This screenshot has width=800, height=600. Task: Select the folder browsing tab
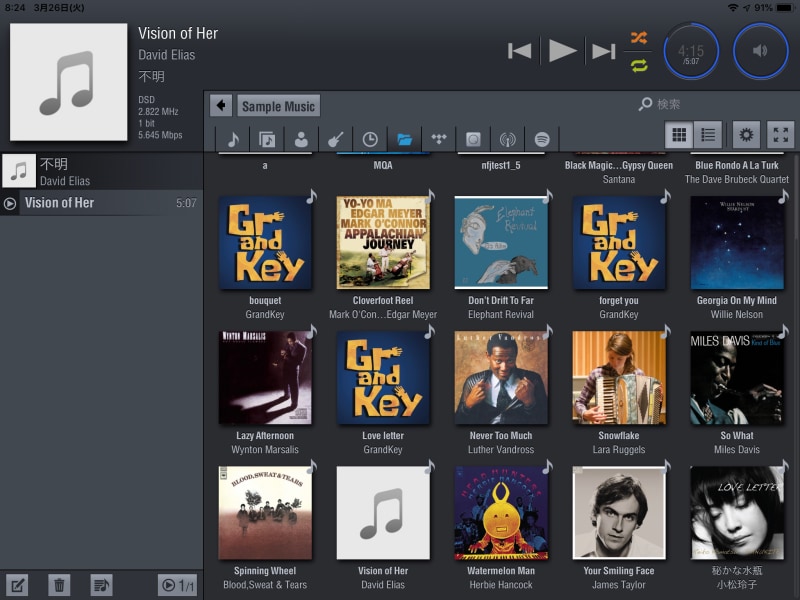404,139
